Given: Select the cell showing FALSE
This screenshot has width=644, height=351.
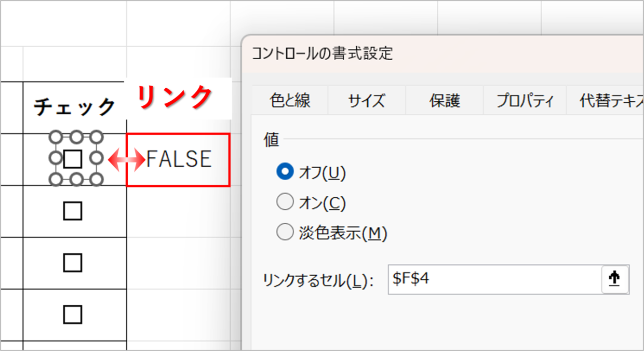Looking at the screenshot, I should pyautogui.click(x=178, y=159).
